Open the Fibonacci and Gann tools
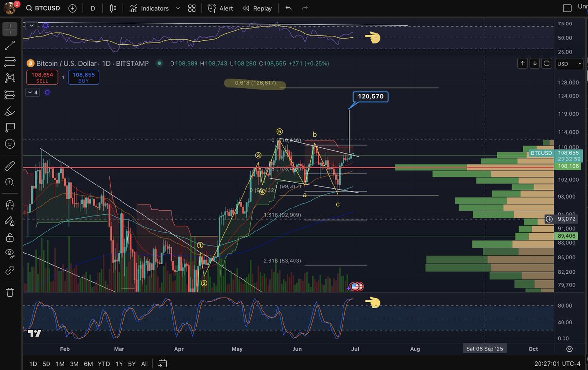This screenshot has height=370, width=588. (x=10, y=62)
